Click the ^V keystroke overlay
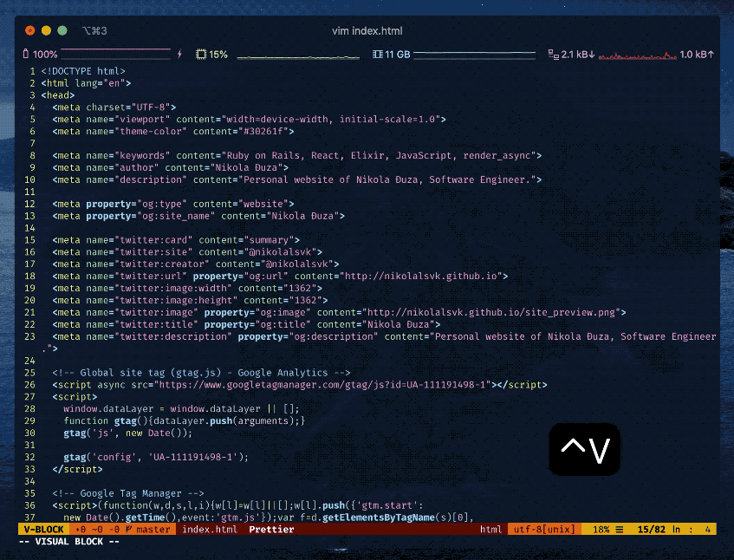The image size is (734, 560). (584, 449)
